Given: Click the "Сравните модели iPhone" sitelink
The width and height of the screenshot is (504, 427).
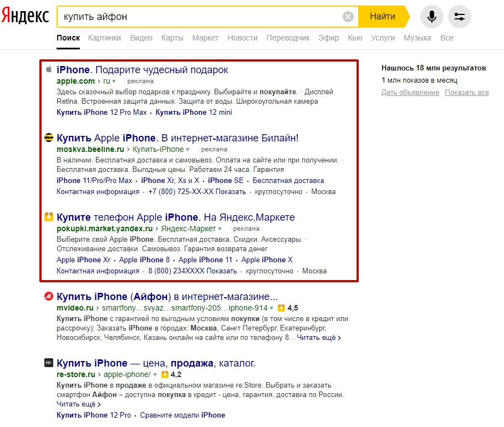Looking at the screenshot, I should [x=182, y=415].
